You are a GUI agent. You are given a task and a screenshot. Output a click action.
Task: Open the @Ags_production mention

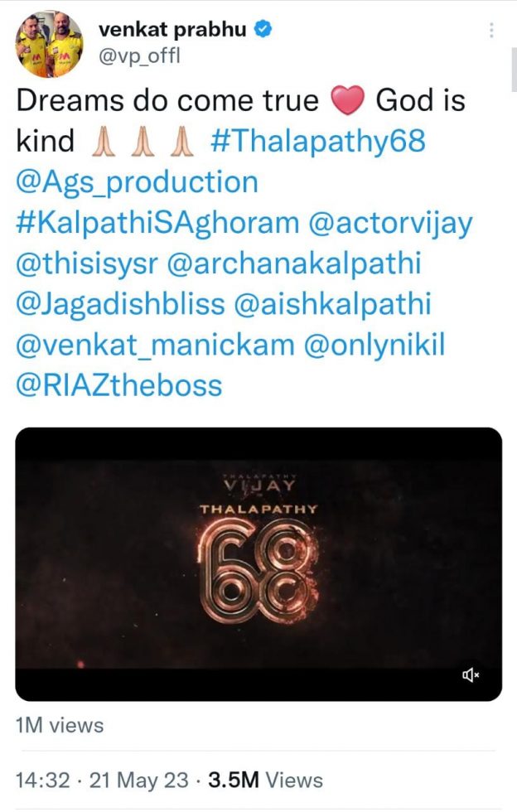tap(138, 183)
